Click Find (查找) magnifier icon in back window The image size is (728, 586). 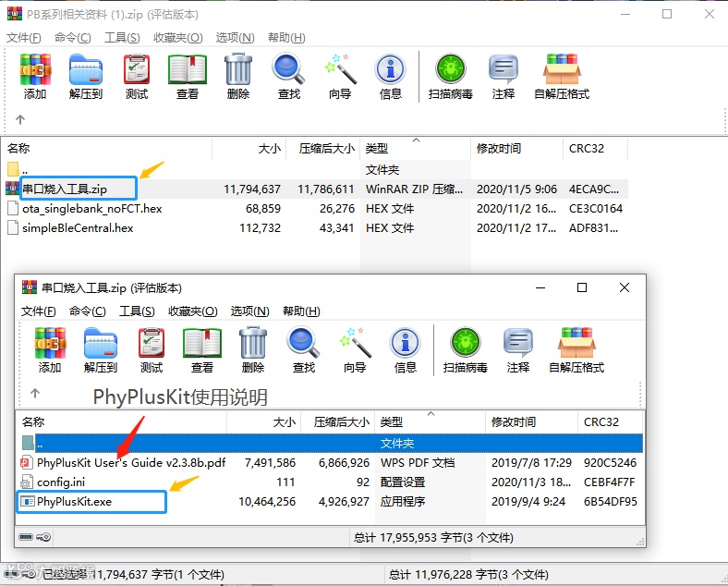[x=289, y=77]
